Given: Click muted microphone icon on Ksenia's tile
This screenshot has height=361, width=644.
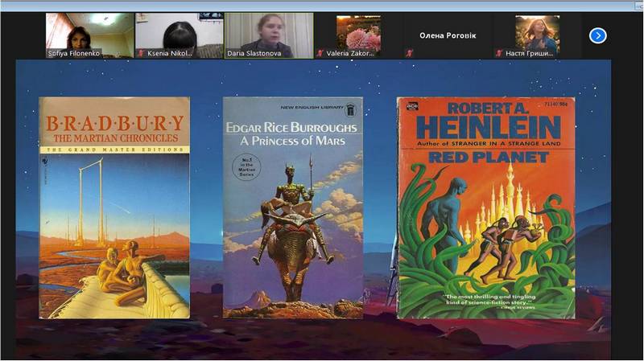Looking at the screenshot, I should click(x=141, y=53).
